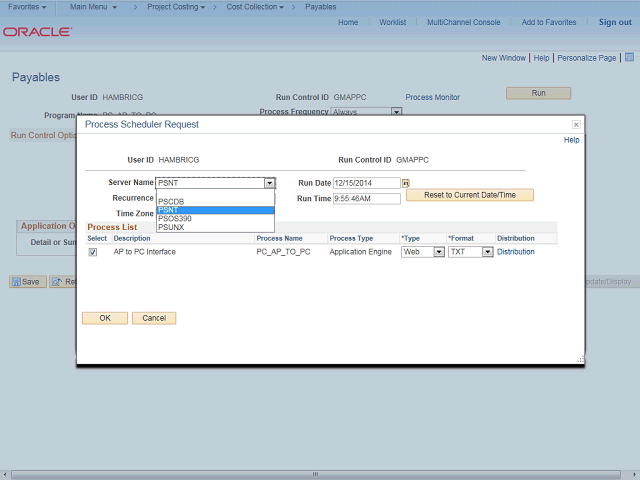Close the Process Scheduler Request dialog
640x480 pixels.
click(x=576, y=125)
